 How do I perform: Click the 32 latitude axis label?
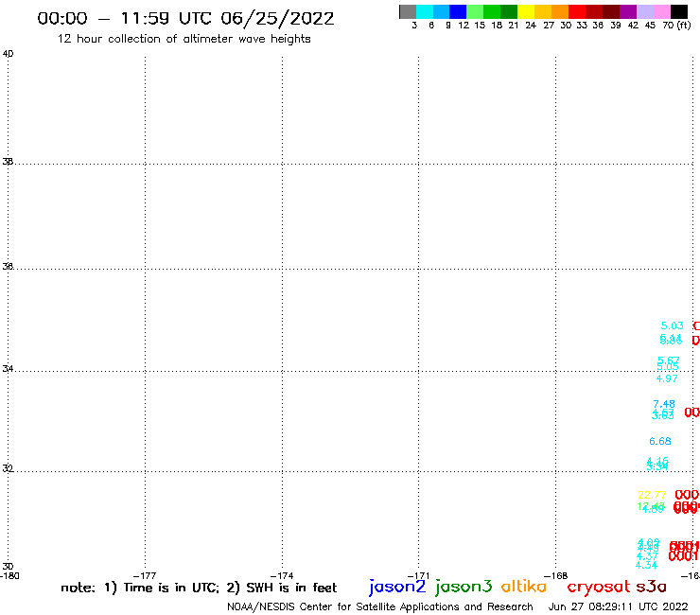[8, 468]
